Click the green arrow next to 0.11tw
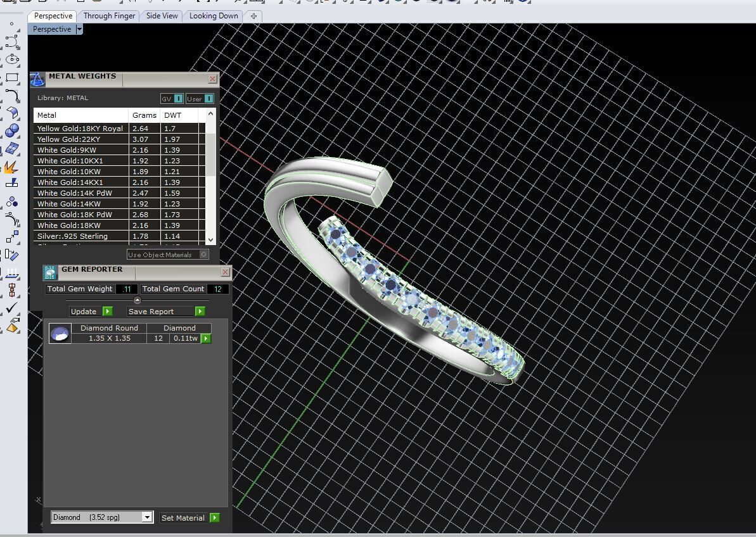Screen dimensions: 756x537 tap(206, 339)
